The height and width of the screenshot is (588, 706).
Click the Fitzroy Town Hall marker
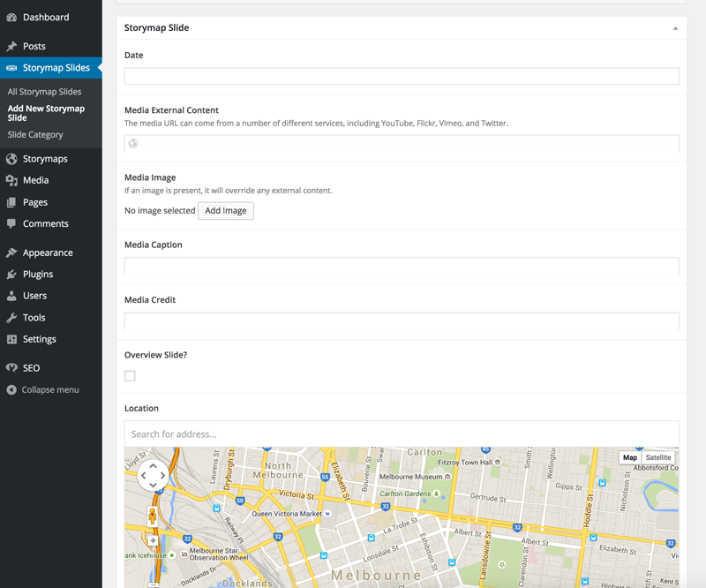pos(498,463)
